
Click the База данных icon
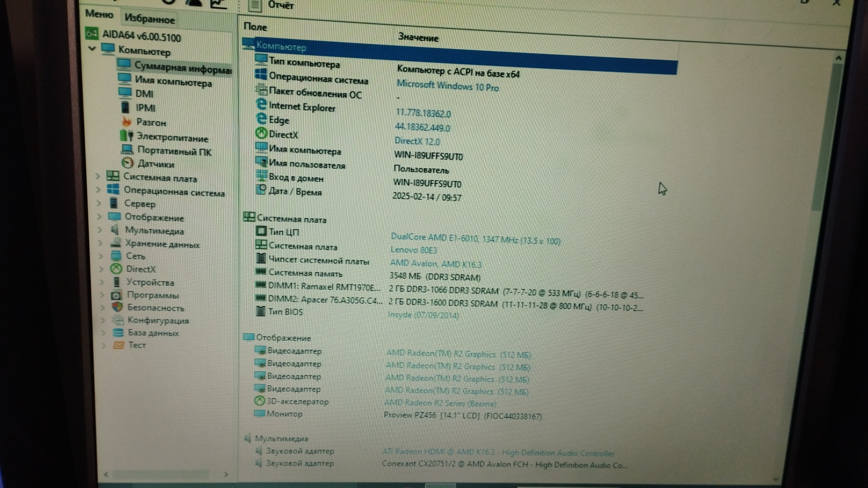point(118,333)
